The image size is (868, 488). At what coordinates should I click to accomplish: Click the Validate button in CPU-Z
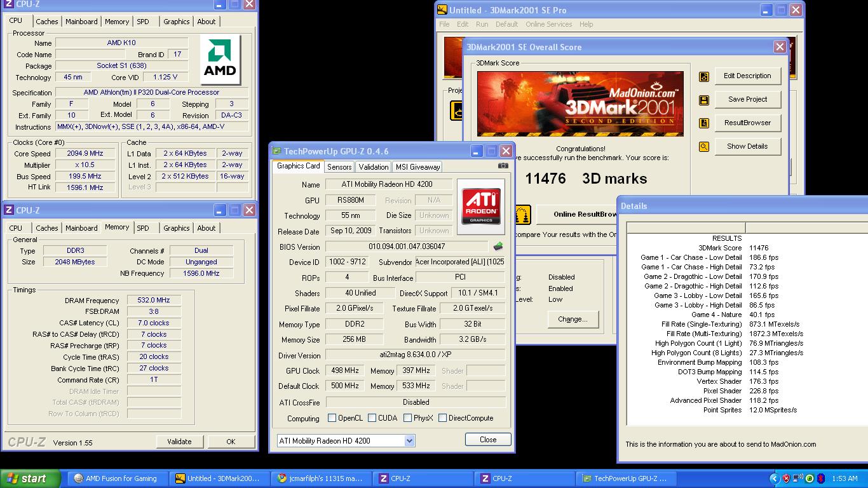click(179, 442)
